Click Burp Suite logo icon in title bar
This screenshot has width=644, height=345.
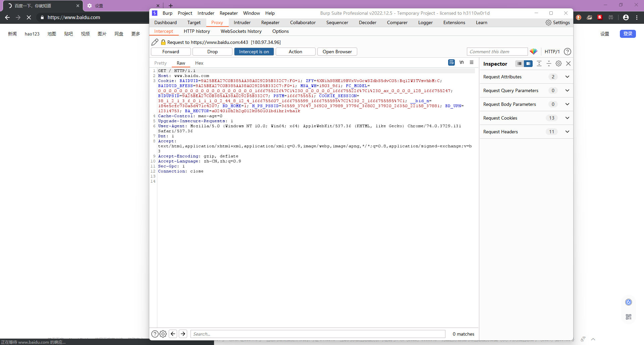155,13
